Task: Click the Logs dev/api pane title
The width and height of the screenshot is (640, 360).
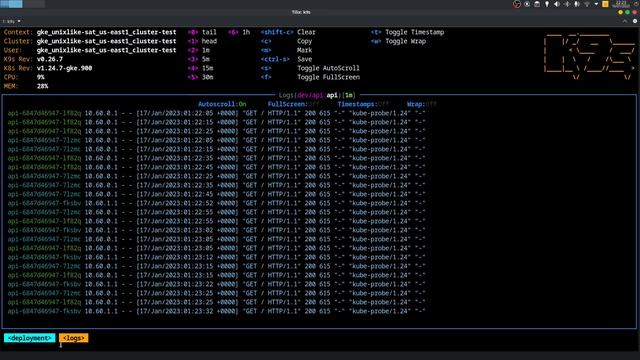Action: [317, 95]
